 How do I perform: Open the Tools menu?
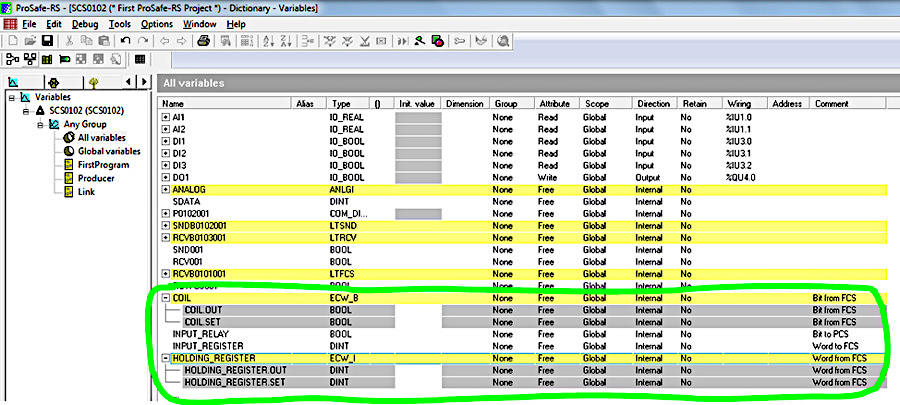[x=119, y=24]
